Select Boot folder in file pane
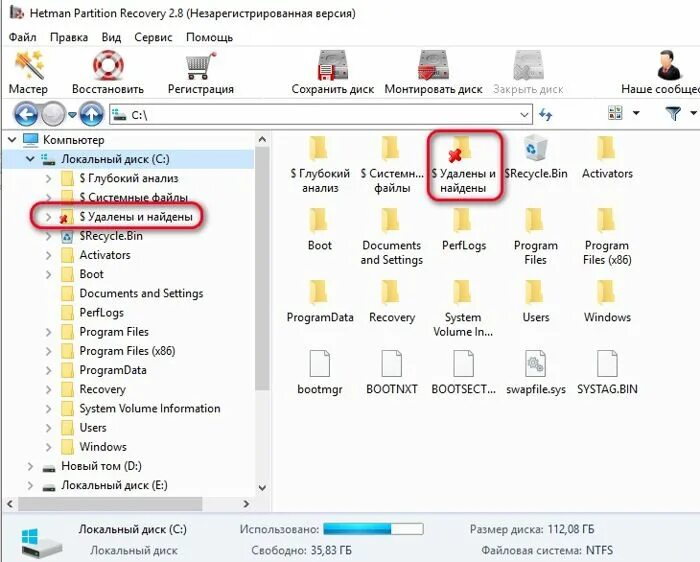700x562 pixels. tap(320, 229)
